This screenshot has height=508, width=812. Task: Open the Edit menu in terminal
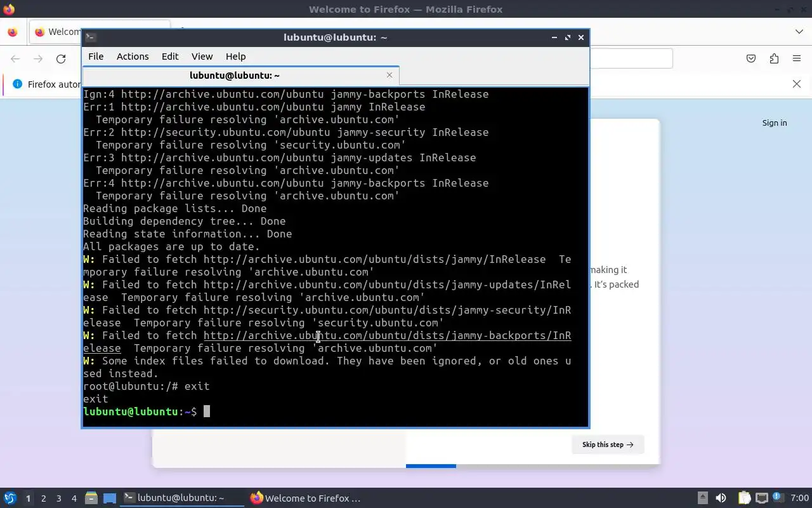170,57
